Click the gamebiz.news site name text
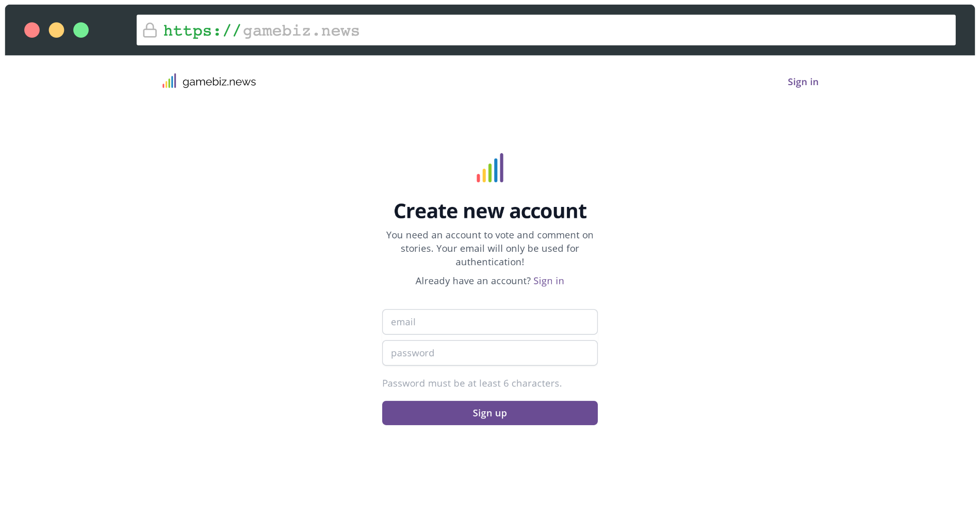This screenshot has width=980, height=516. pyautogui.click(x=219, y=81)
